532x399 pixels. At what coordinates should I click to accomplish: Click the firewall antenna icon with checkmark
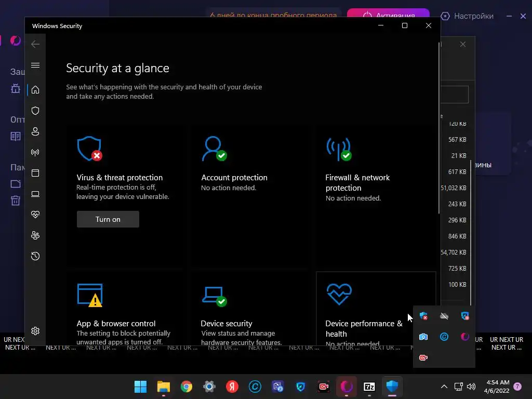339,149
